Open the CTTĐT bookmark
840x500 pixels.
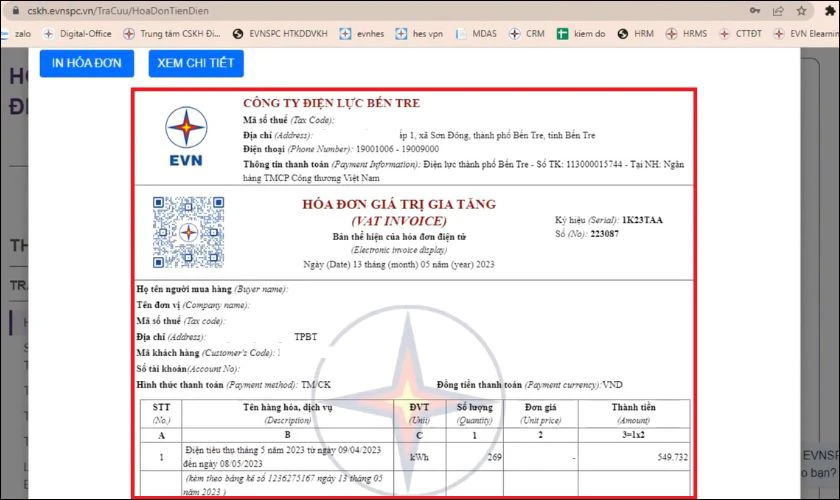point(740,34)
